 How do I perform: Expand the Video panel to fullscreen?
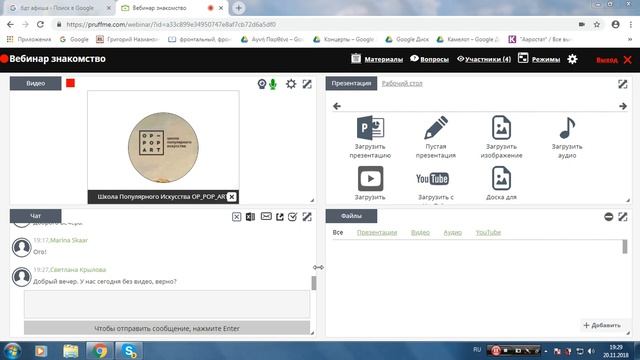point(307,84)
